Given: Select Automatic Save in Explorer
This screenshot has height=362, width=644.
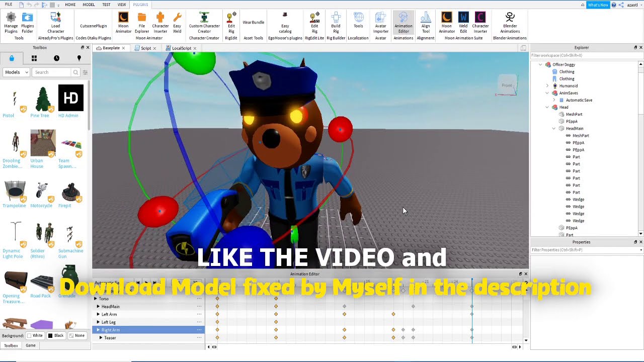Looking at the screenshot, I should [x=579, y=100].
